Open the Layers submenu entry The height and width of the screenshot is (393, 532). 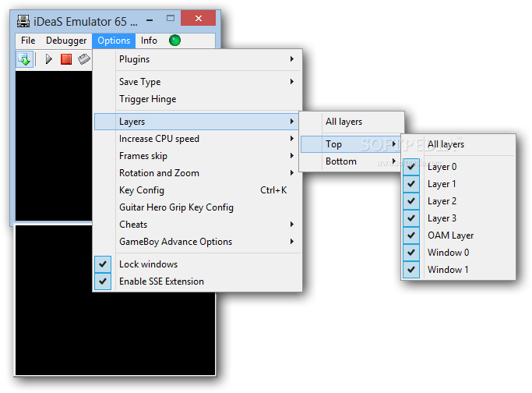tap(196, 122)
